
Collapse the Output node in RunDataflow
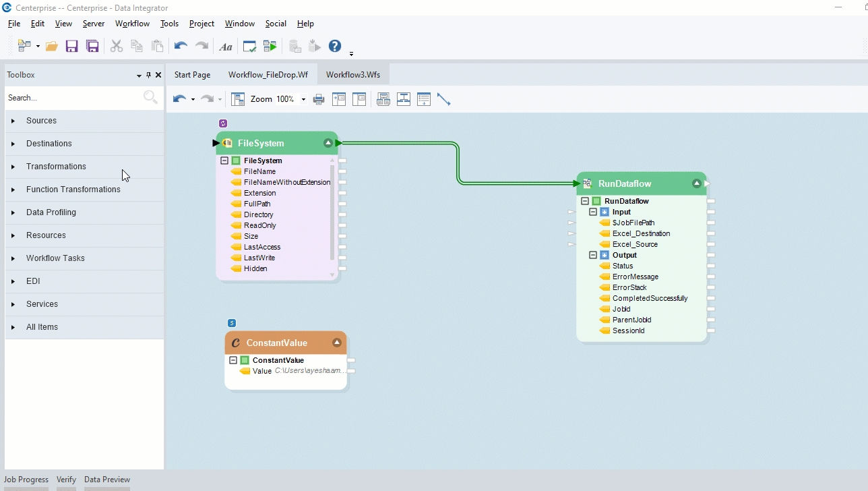593,255
